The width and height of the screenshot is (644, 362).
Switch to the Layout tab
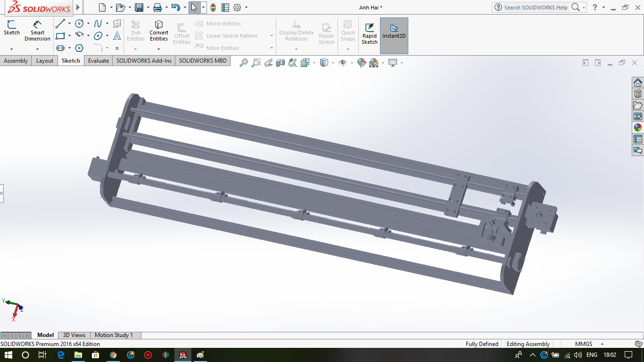(x=45, y=61)
